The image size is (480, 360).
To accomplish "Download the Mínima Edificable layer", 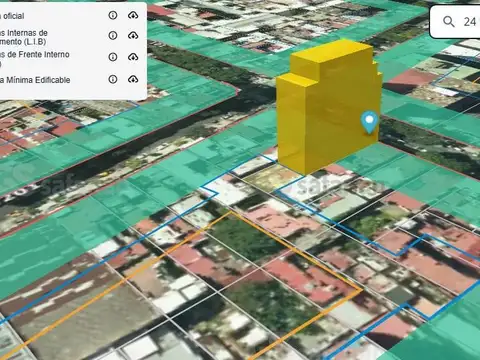I will point(133,79).
